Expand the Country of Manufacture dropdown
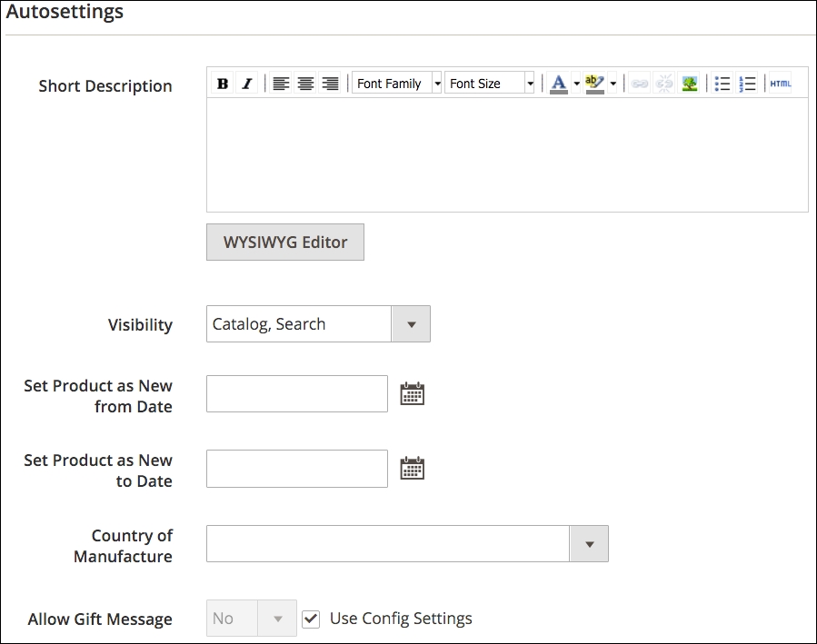The image size is (817, 644). [590, 543]
